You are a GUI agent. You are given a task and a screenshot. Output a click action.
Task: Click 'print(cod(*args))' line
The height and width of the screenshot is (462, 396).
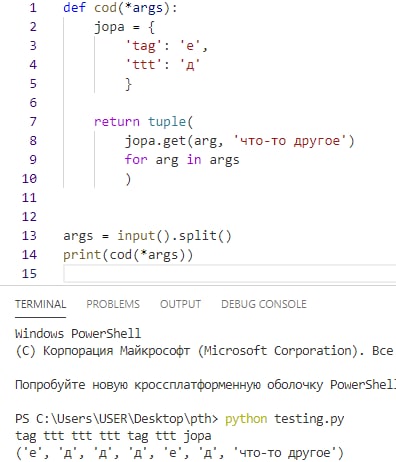[128, 255]
